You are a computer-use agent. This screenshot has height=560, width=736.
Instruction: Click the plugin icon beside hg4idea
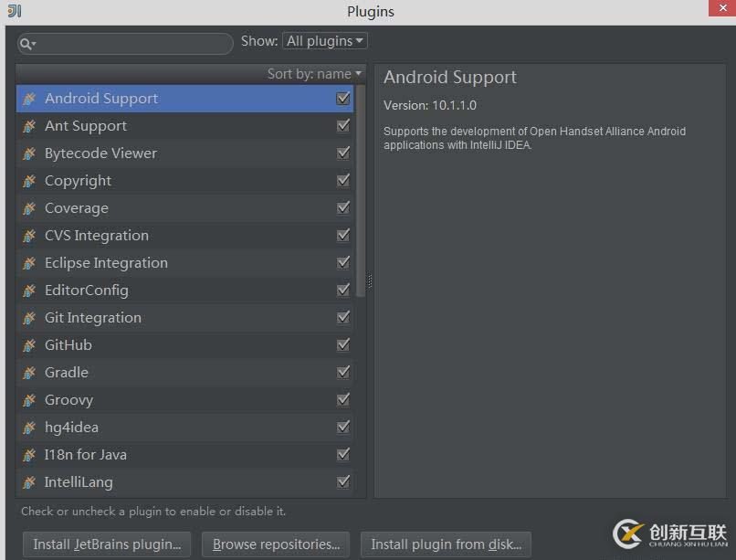[29, 428]
